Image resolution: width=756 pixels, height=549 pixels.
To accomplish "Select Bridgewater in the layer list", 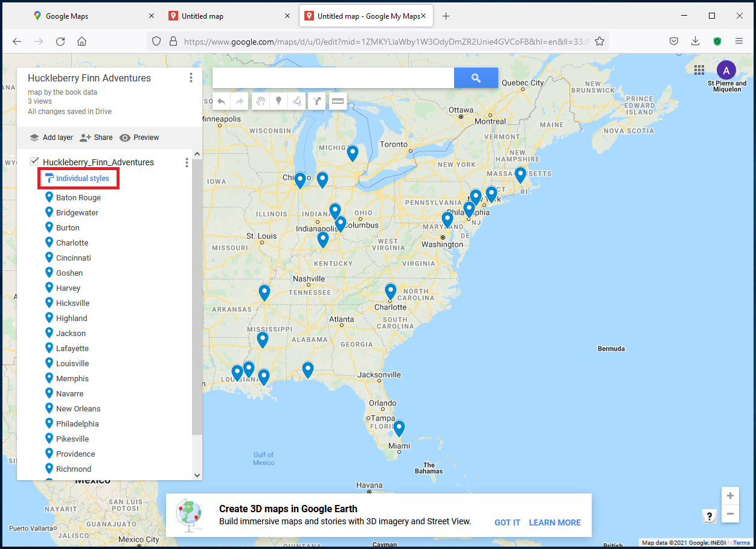I will pyautogui.click(x=77, y=212).
